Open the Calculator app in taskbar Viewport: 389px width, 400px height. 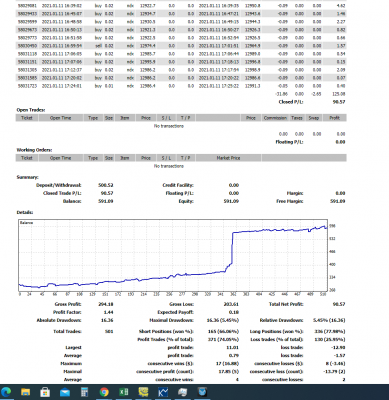[x=84, y=392]
